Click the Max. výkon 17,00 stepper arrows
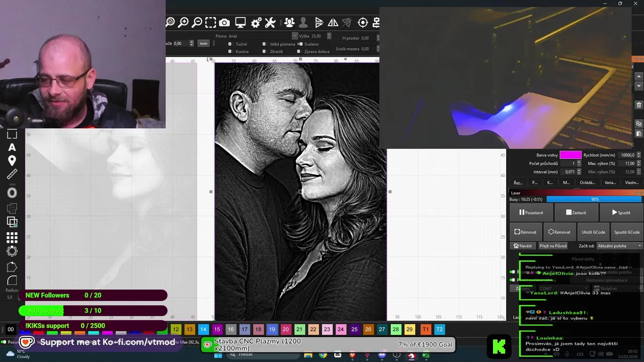644x362 pixels. (639, 163)
